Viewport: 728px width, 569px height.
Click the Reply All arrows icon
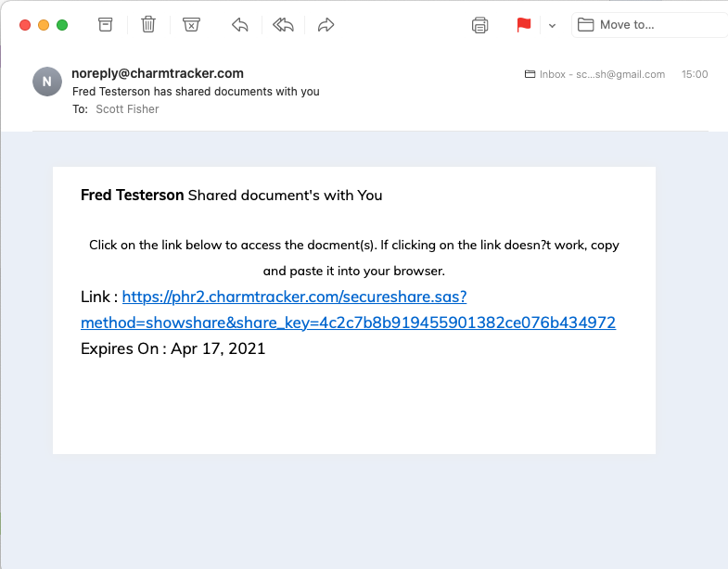coord(283,25)
